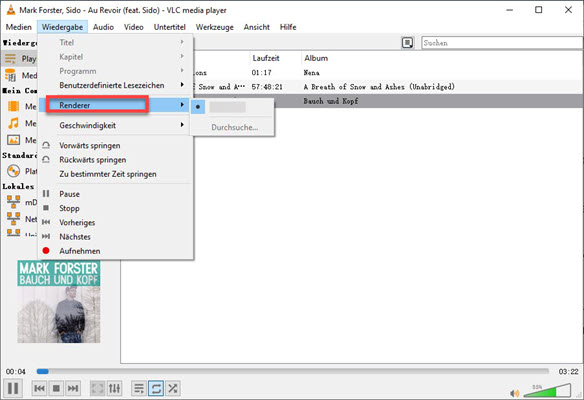Screen dimensions: 584x400
Task: Toggle loop mode button
Action: 156,388
